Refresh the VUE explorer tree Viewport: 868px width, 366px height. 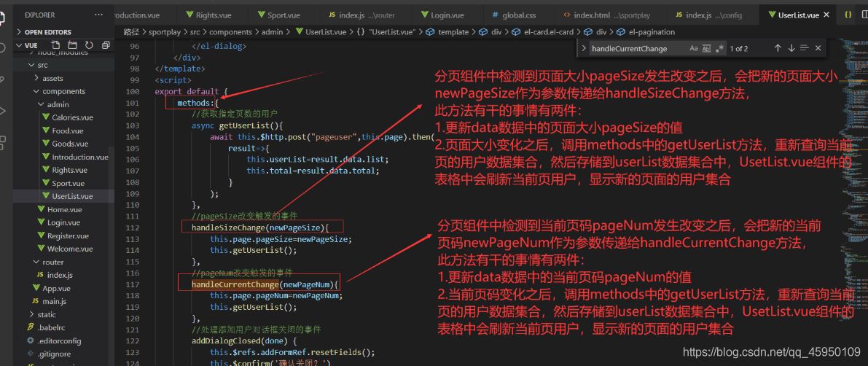click(89, 45)
